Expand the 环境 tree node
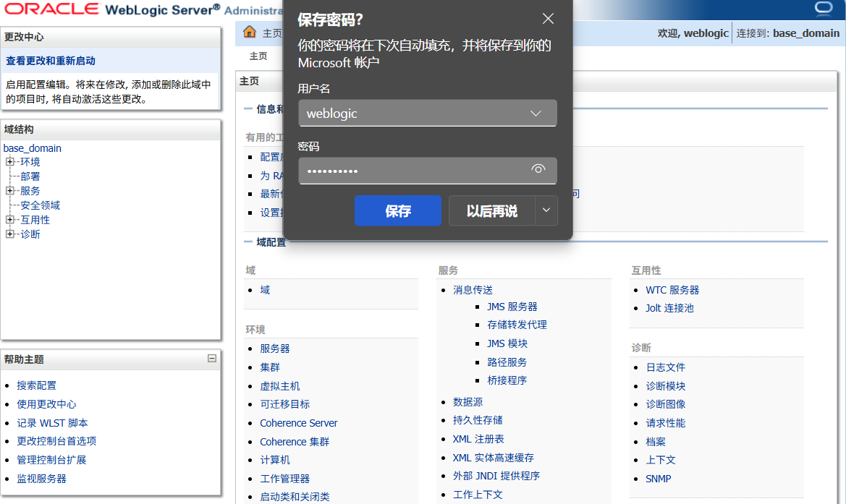 click(9, 162)
